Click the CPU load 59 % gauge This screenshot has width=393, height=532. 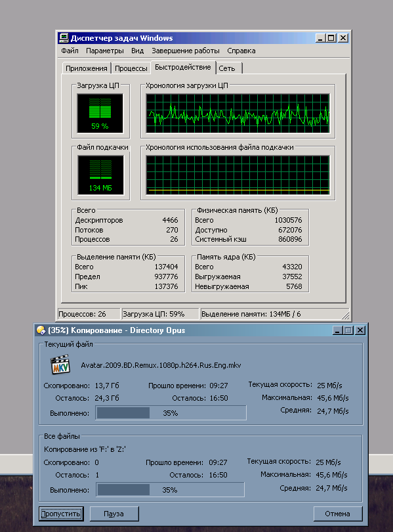click(x=100, y=114)
